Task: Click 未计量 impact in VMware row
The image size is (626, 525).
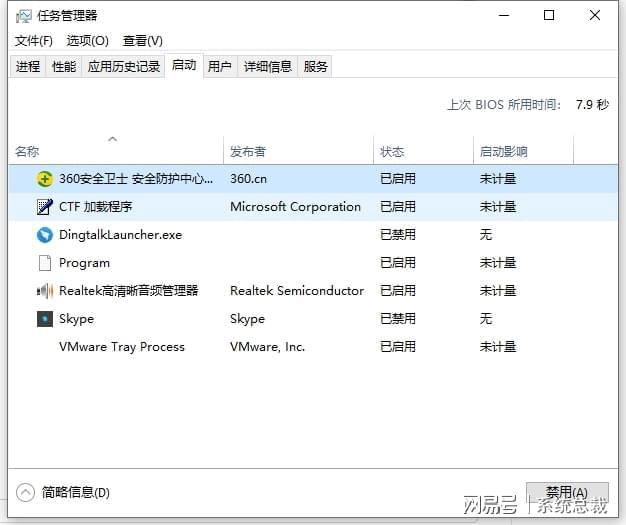Action: pos(498,347)
